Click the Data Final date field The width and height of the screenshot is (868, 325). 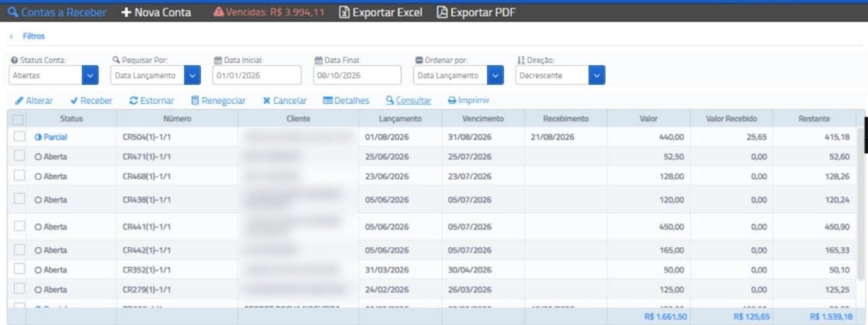point(357,75)
